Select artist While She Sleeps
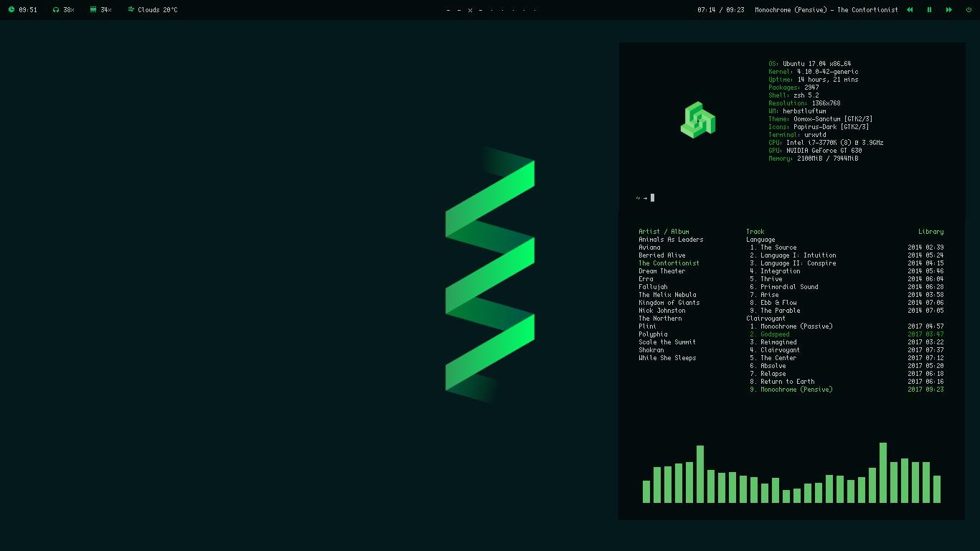The height and width of the screenshot is (551, 980). point(667,358)
